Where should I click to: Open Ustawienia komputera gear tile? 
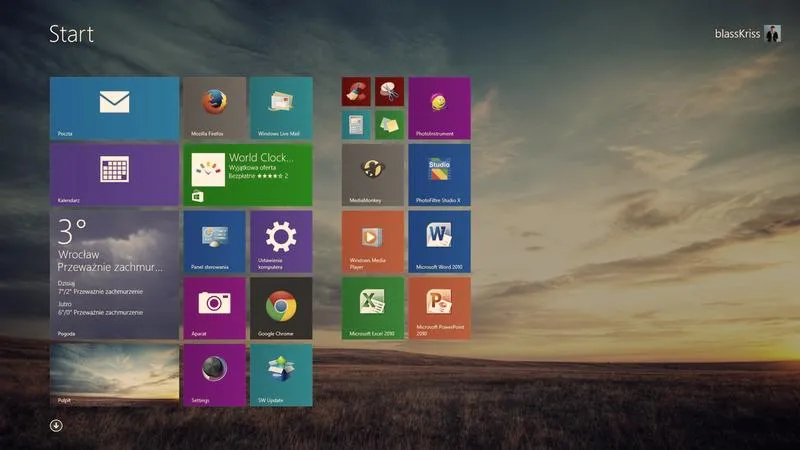coord(281,242)
